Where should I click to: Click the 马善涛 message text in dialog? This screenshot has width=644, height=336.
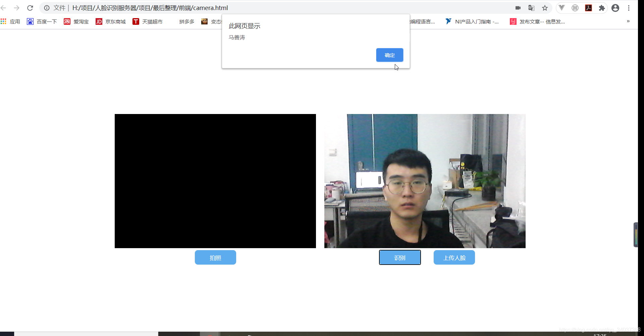point(237,38)
